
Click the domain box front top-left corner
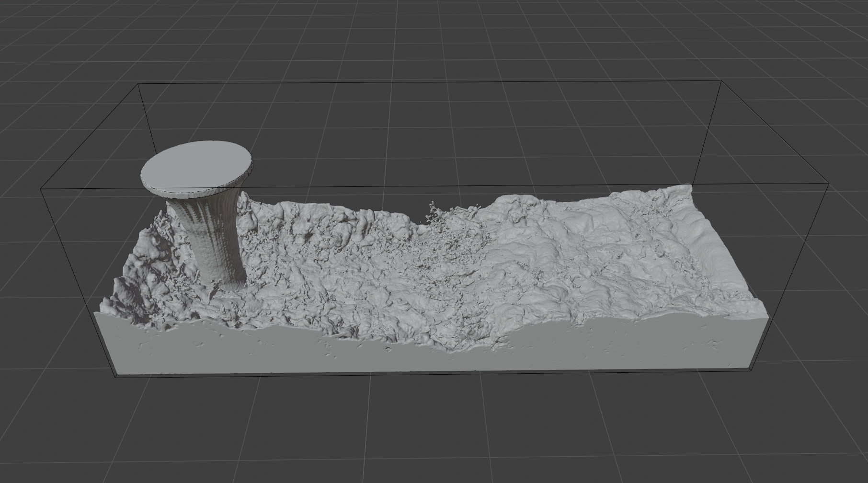point(41,189)
